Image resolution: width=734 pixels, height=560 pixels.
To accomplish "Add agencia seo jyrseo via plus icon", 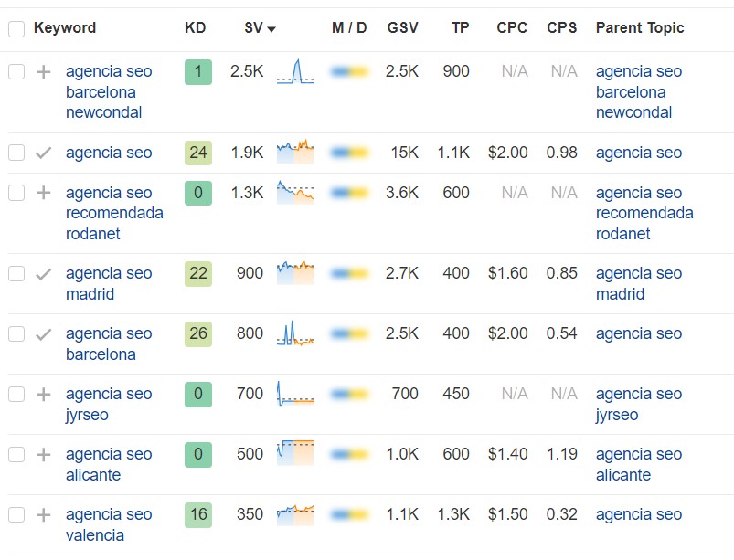I will point(44,395).
